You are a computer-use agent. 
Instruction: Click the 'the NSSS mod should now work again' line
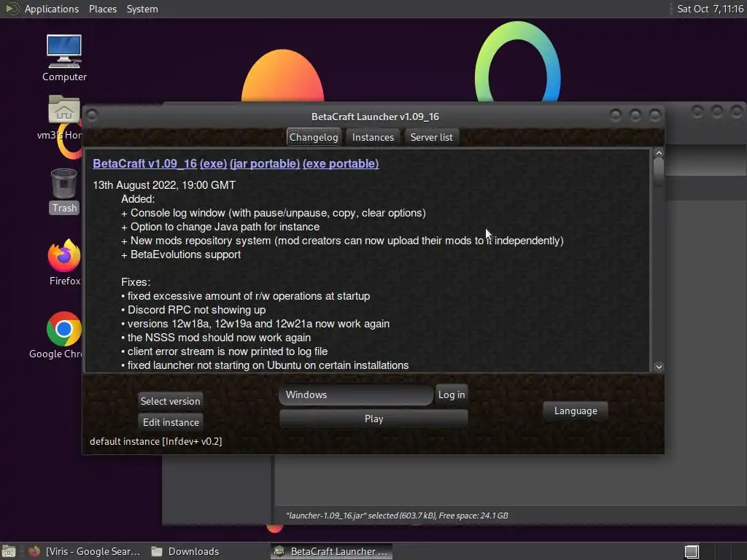point(216,338)
